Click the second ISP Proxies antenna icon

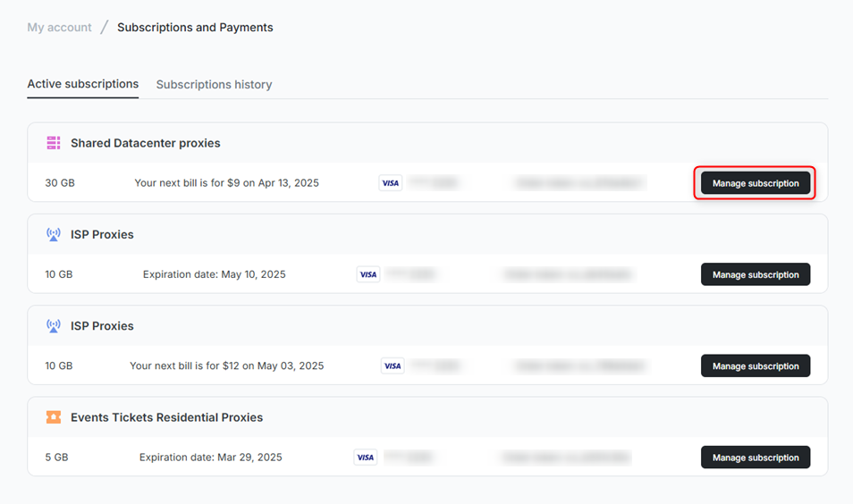[54, 325]
